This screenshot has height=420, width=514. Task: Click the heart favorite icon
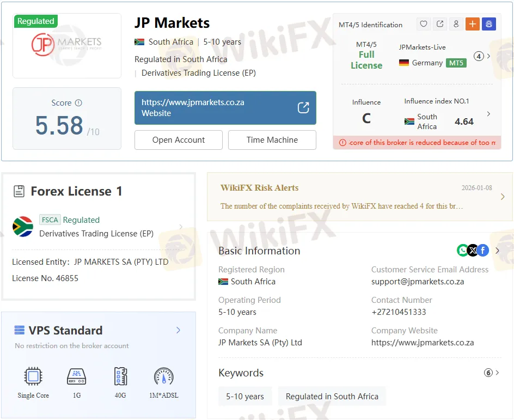pyautogui.click(x=424, y=24)
